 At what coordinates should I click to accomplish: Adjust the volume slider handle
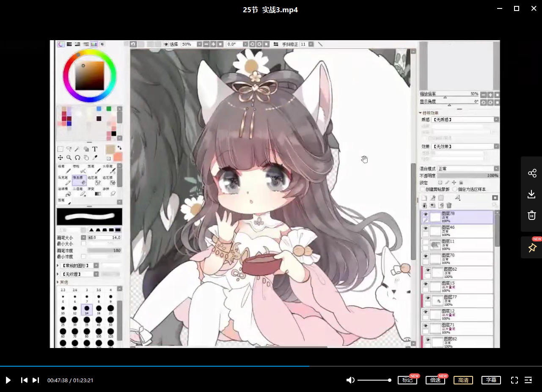pyautogui.click(x=389, y=380)
